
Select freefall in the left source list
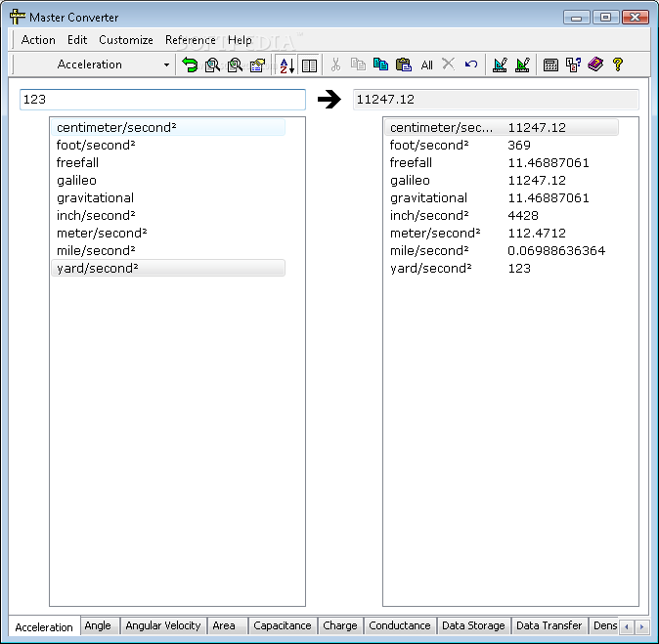coord(168,162)
